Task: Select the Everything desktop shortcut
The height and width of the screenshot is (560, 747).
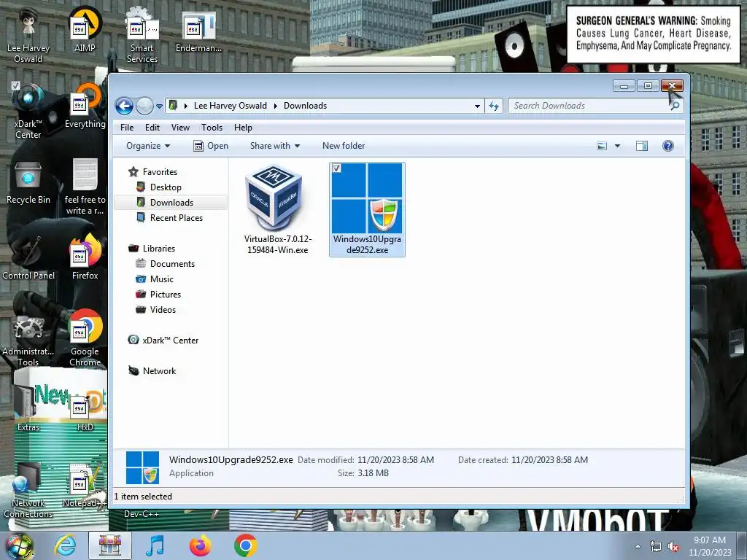Action: (85, 107)
